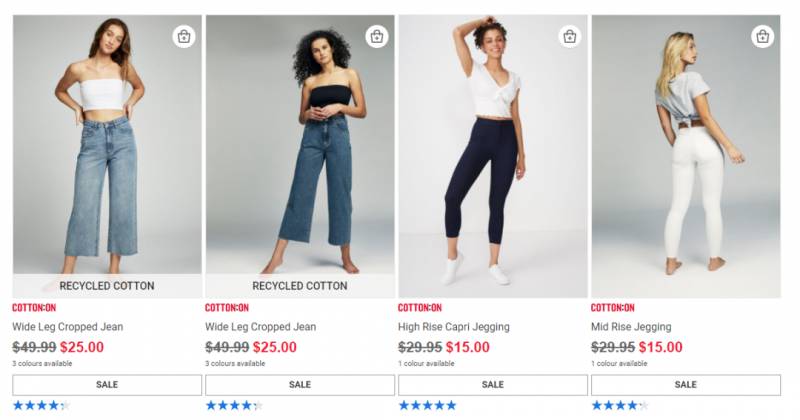Viewport: 800px width, 420px height.
Task: Click SALE button under second Wide Leg Jean
Action: point(300,385)
